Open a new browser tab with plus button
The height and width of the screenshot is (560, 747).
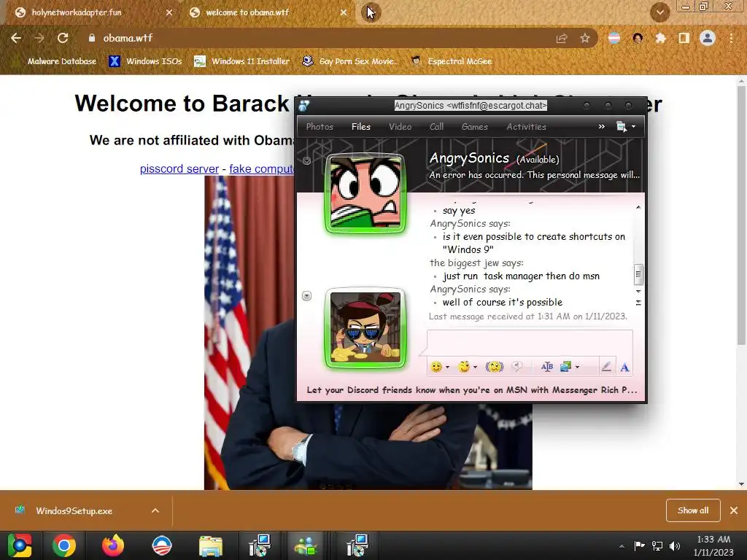point(371,12)
